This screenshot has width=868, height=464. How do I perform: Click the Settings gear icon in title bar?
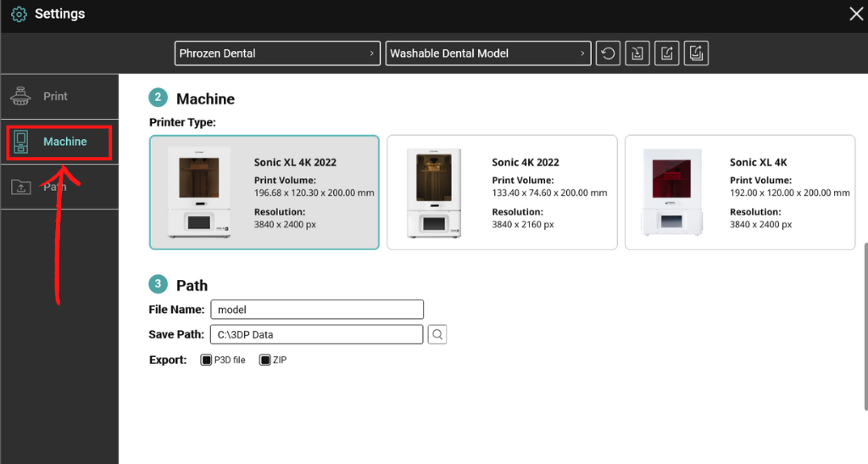(x=19, y=14)
